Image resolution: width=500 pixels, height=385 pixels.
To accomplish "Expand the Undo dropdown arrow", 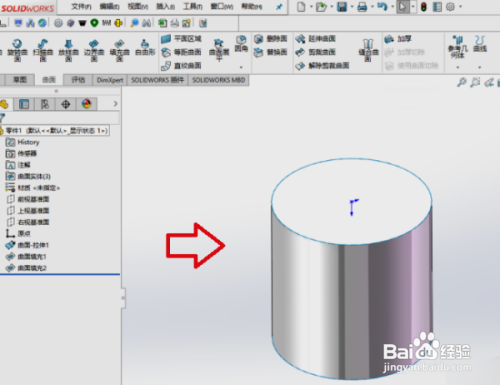I will click(x=392, y=7).
